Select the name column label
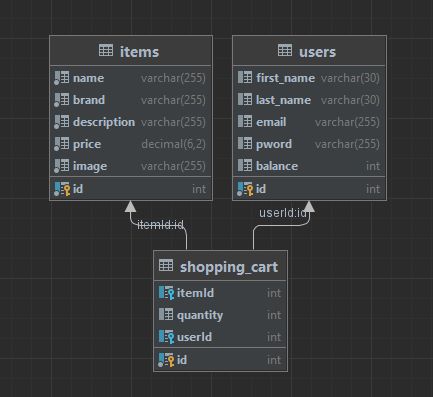The image size is (433, 397). pyautogui.click(x=88, y=78)
